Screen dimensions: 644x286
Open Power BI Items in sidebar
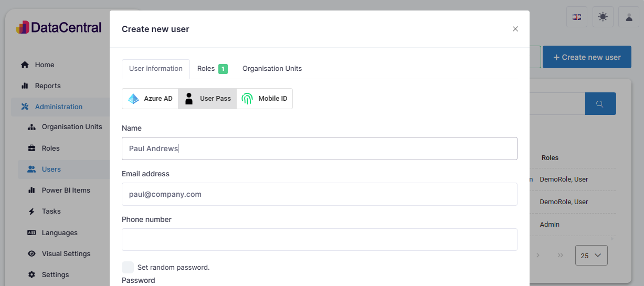[66, 190]
